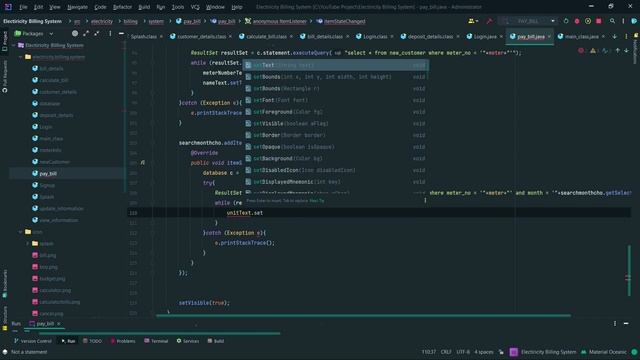
Task: Collapse the icon folder in project tree
Action: tap(21, 232)
